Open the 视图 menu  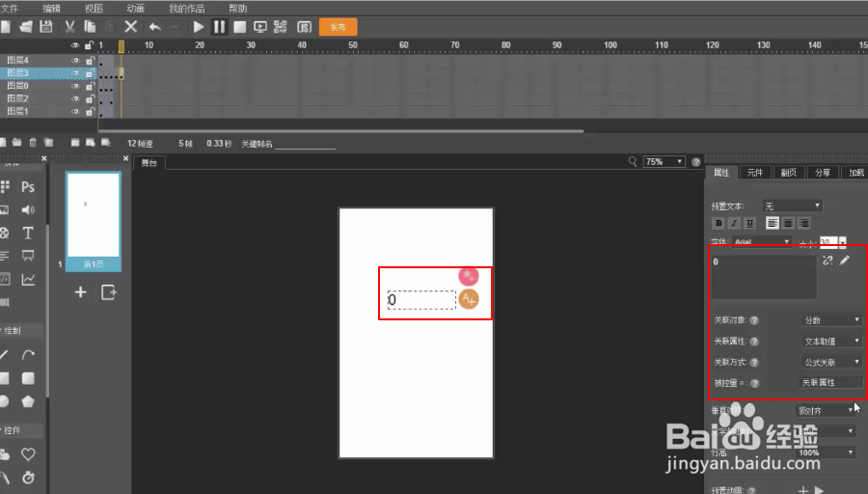(94, 9)
